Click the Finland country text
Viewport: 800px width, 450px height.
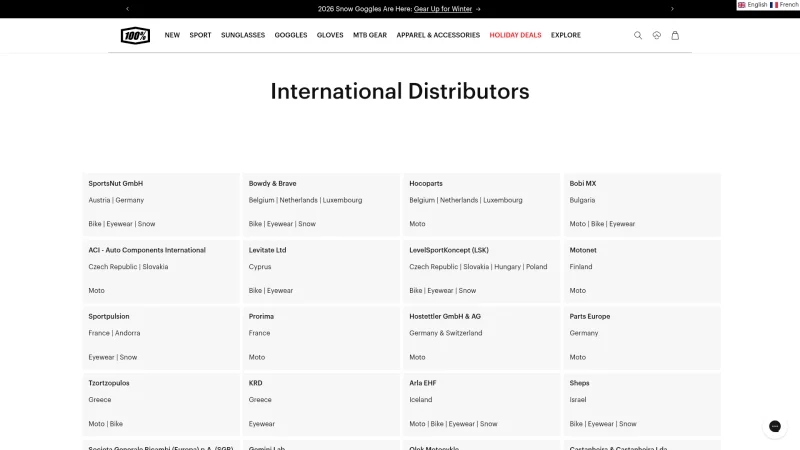tap(581, 266)
